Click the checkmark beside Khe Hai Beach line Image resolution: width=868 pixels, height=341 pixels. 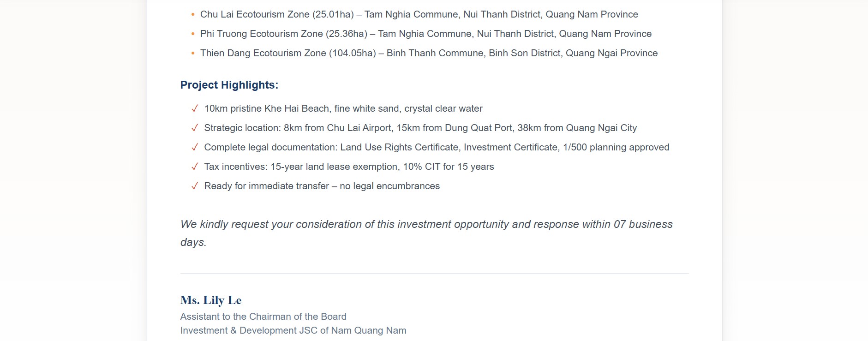point(195,108)
